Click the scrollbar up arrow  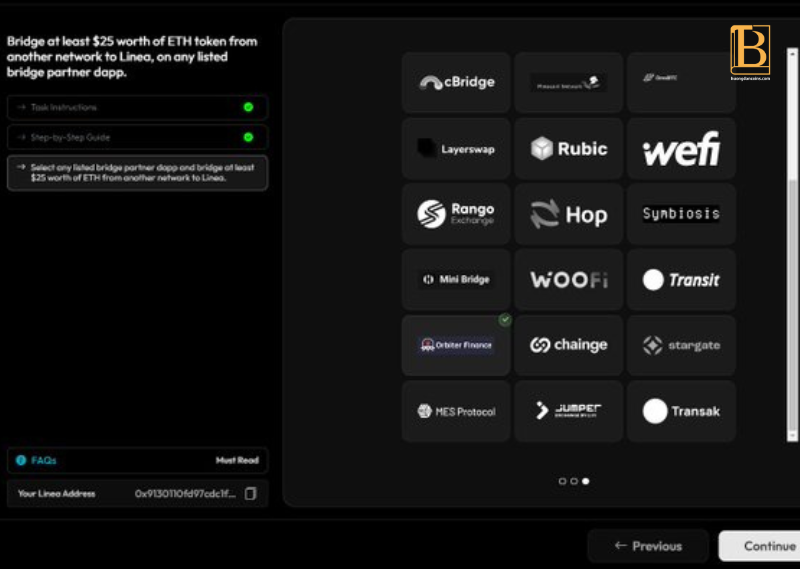(x=792, y=53)
